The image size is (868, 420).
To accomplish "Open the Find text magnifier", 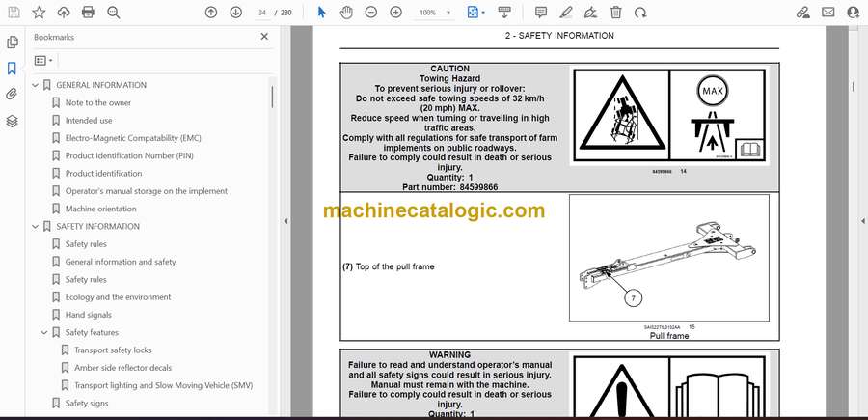I will [x=114, y=13].
